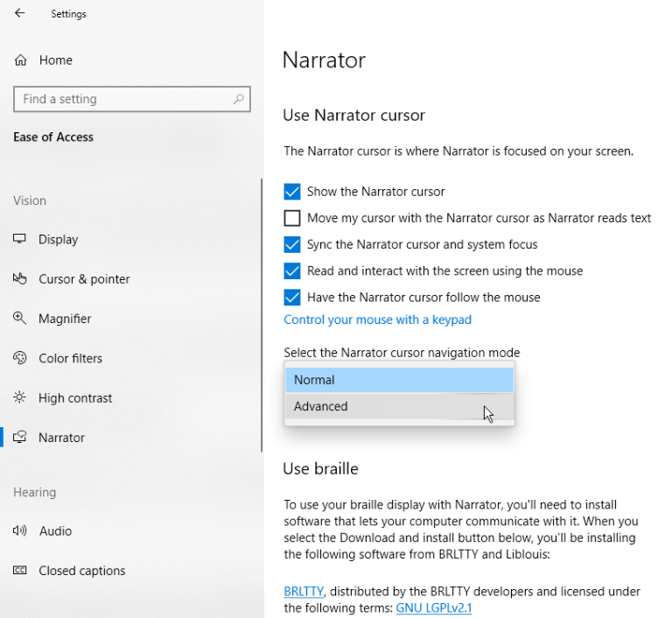Click the Ease of Access label

tap(53, 137)
